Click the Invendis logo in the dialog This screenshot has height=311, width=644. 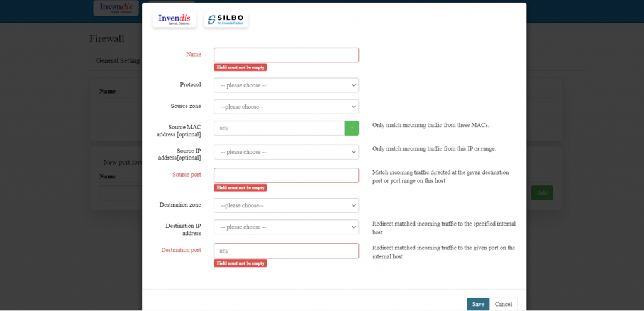[x=174, y=19]
